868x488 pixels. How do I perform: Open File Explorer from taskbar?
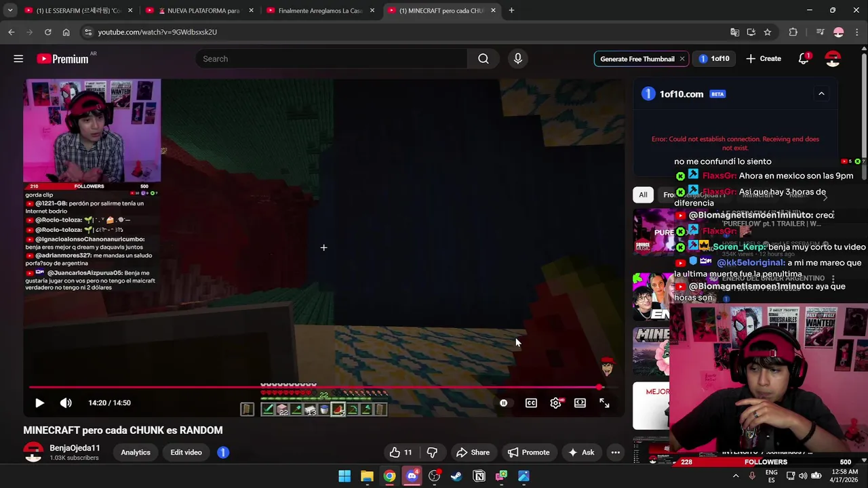[367, 476]
